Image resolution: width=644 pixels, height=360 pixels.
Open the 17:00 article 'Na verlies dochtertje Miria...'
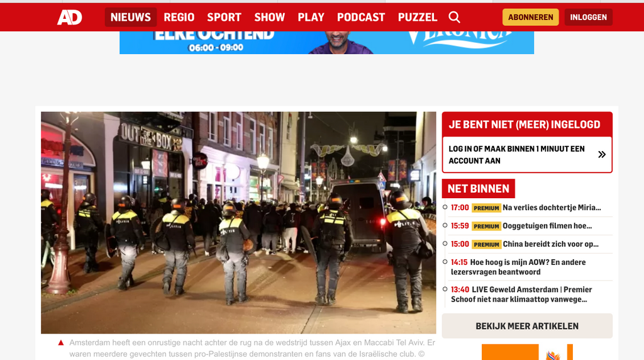528,208
